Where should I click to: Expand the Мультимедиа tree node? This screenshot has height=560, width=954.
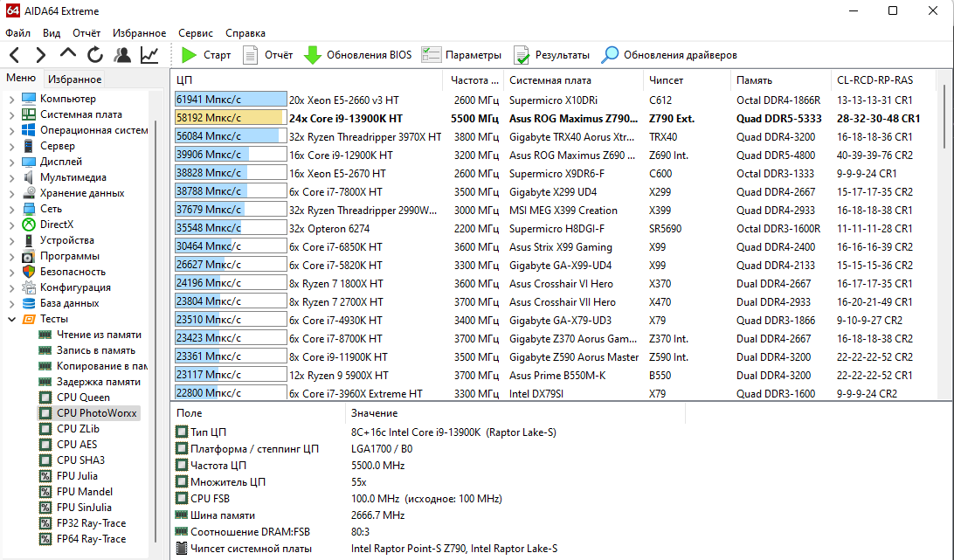[x=11, y=177]
